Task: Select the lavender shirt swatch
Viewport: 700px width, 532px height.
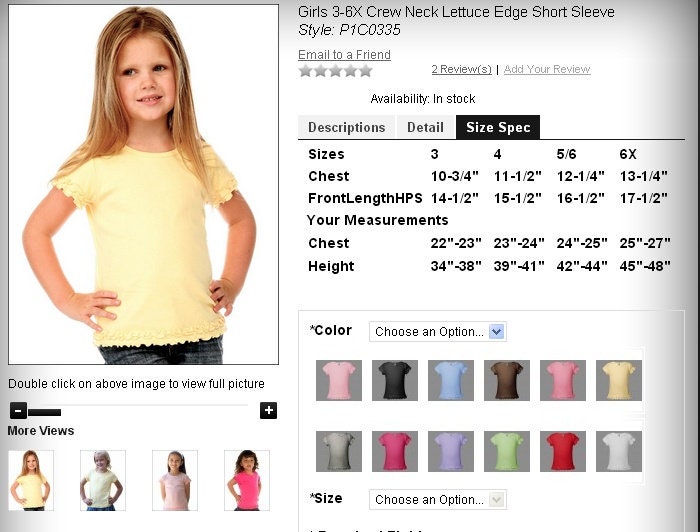Action: tap(451, 451)
